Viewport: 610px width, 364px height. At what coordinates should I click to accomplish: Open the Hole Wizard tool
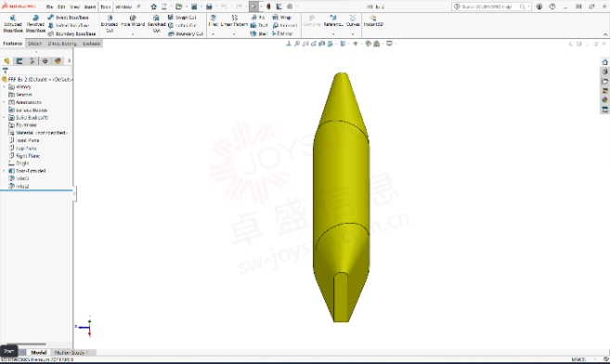click(x=133, y=21)
